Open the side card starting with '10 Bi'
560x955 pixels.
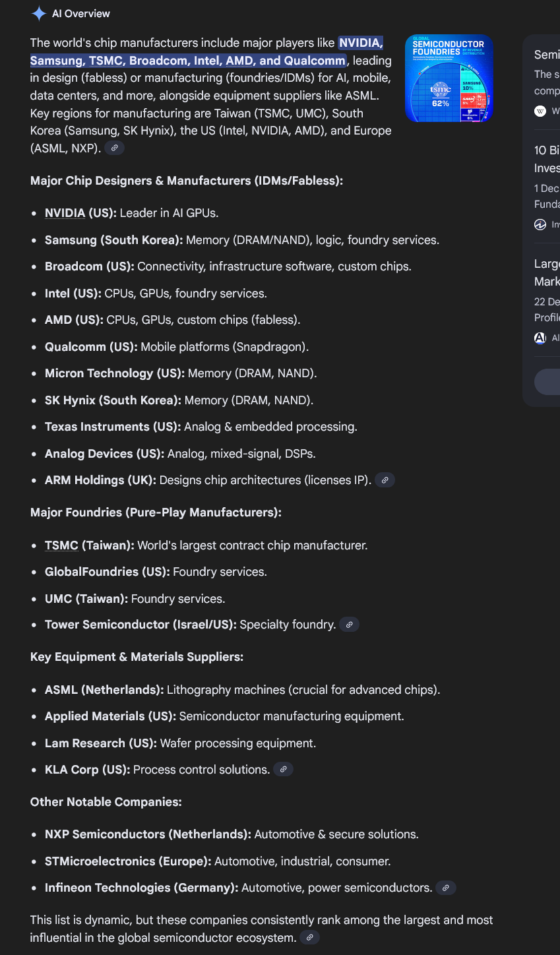point(547,187)
